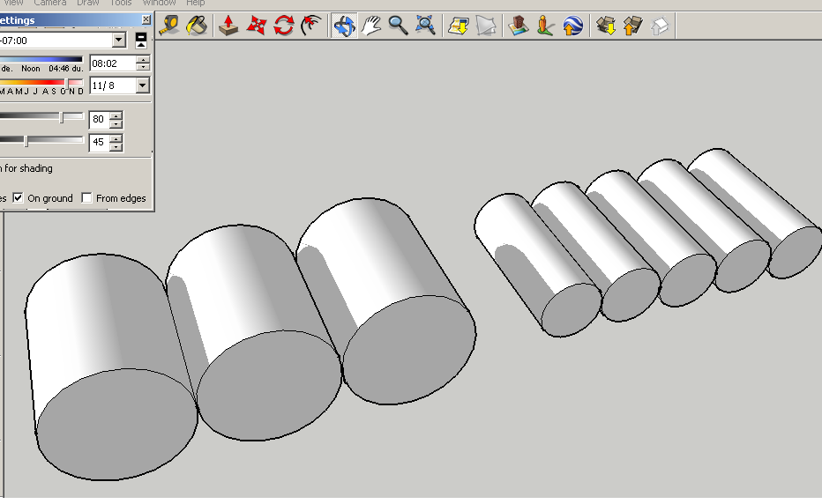
Task: Select the Rotate tool
Action: (284, 26)
